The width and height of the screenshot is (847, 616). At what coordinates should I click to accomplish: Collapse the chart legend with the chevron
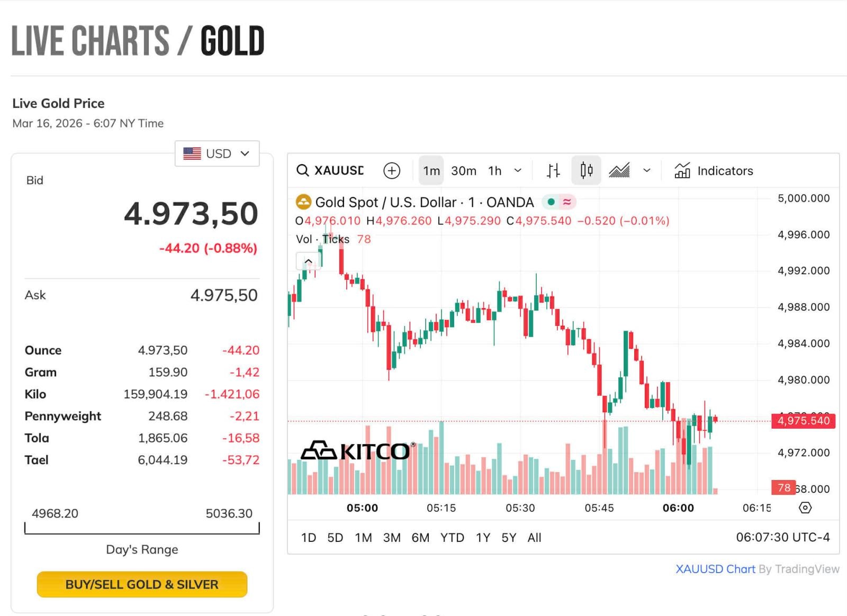coord(308,261)
